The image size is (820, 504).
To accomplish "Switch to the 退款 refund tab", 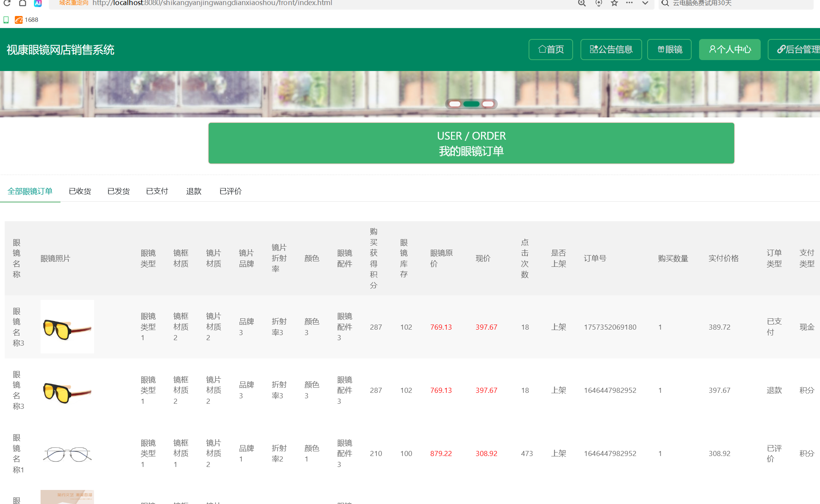I will (194, 191).
